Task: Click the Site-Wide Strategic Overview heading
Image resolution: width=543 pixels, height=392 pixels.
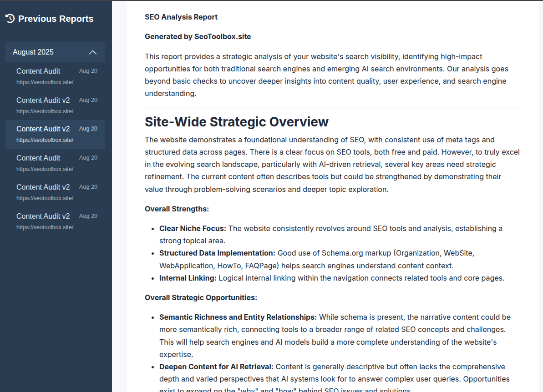Action: click(x=236, y=121)
